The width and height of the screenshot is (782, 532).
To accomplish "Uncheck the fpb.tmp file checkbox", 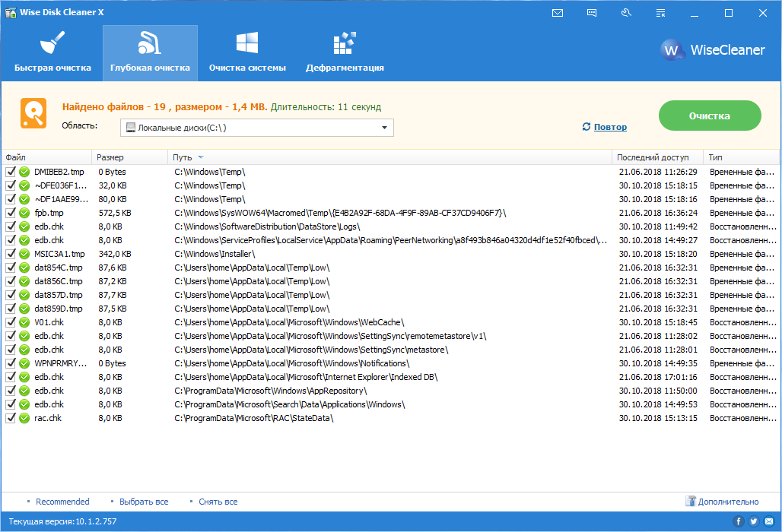I will click(11, 213).
